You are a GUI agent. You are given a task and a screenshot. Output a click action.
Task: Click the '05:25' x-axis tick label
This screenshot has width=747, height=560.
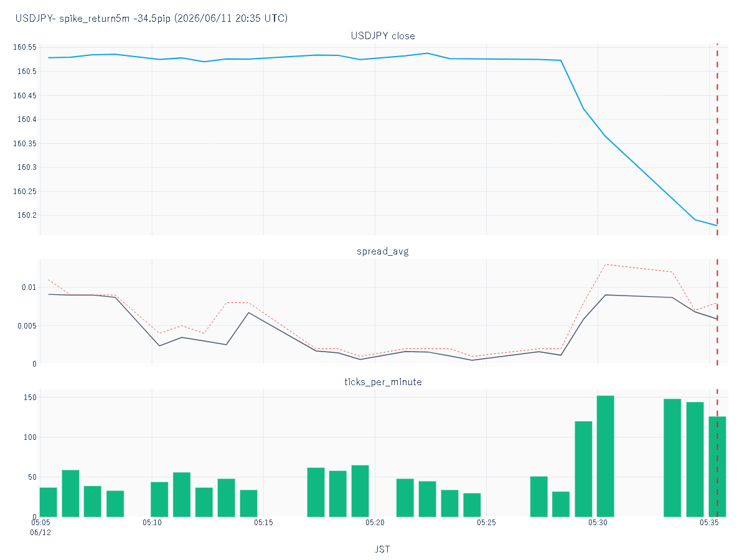tap(486, 523)
